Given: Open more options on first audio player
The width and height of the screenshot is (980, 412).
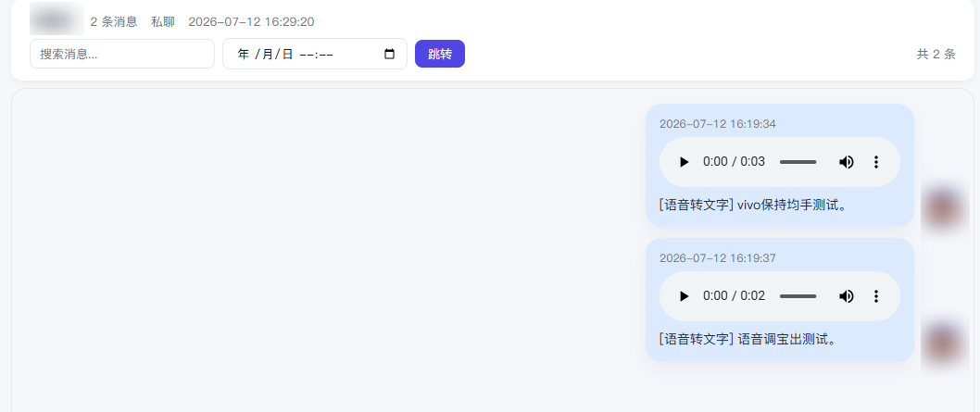Looking at the screenshot, I should pos(875,162).
